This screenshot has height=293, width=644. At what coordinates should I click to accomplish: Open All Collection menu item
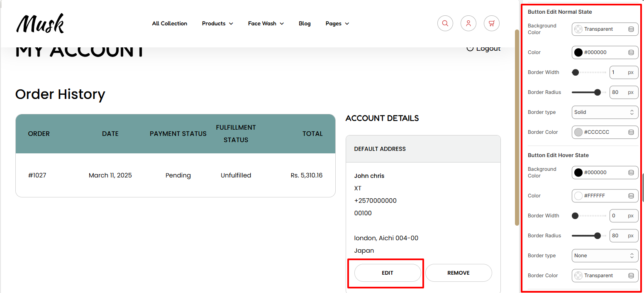170,24
